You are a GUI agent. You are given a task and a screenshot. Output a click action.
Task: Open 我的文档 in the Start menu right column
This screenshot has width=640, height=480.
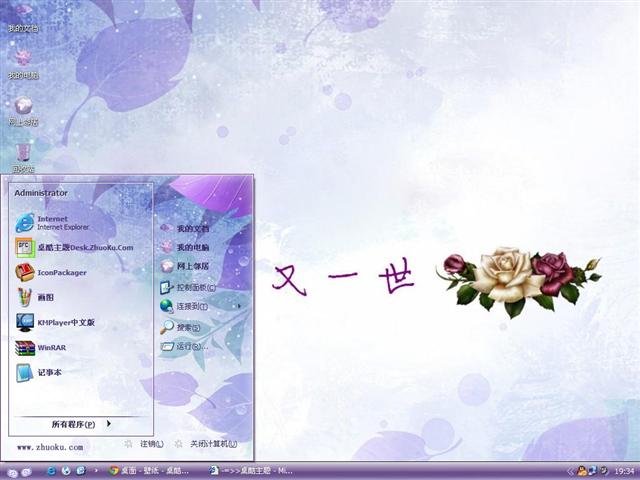[184, 228]
